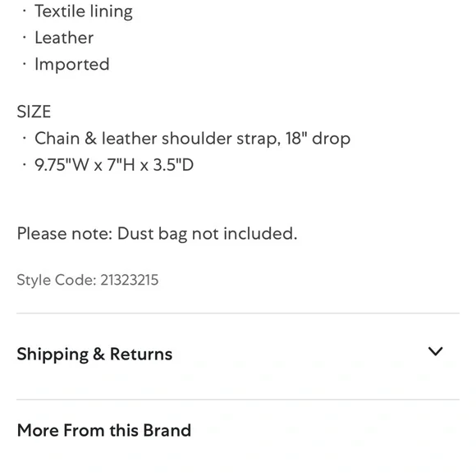Click the bullet dot before Chain & leather
The image size is (476, 476).
click(25, 138)
